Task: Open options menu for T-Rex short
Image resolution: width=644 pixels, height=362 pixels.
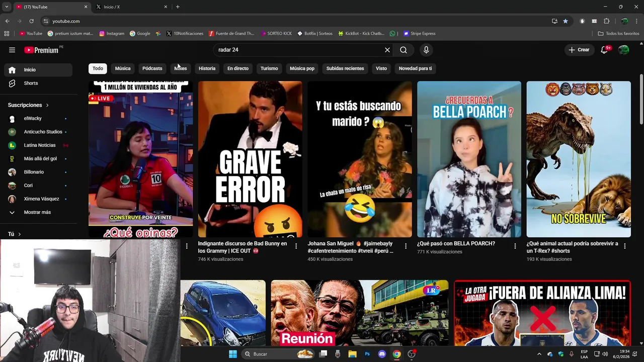Action: [x=625, y=246]
